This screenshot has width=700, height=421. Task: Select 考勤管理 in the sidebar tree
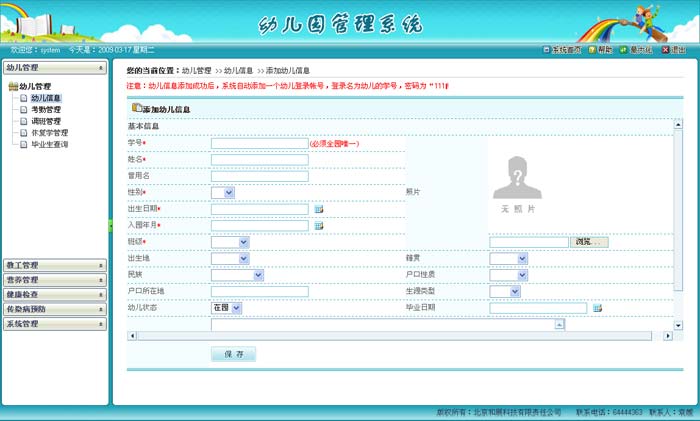tap(45, 110)
